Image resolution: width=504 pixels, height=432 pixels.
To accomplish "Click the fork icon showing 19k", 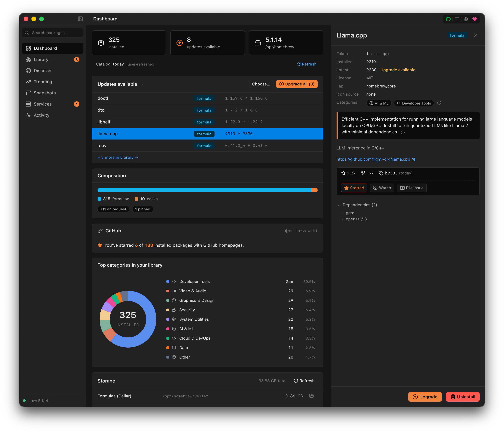I will 363,173.
